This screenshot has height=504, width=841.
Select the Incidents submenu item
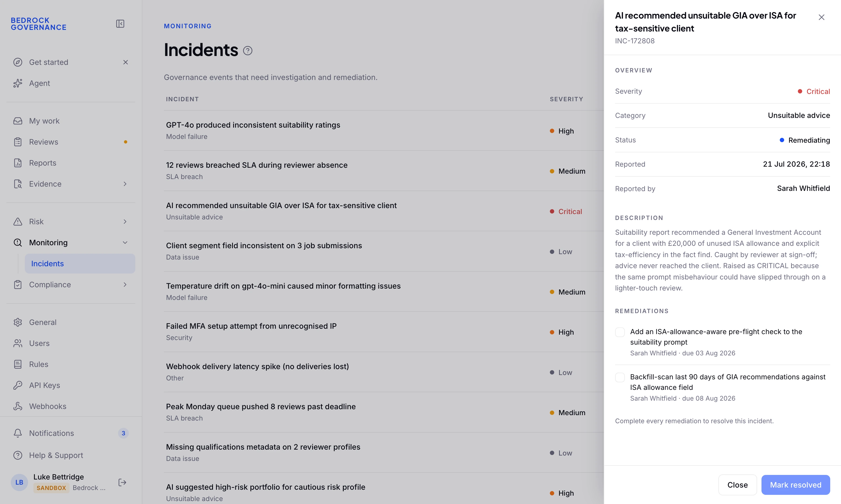coord(80,264)
